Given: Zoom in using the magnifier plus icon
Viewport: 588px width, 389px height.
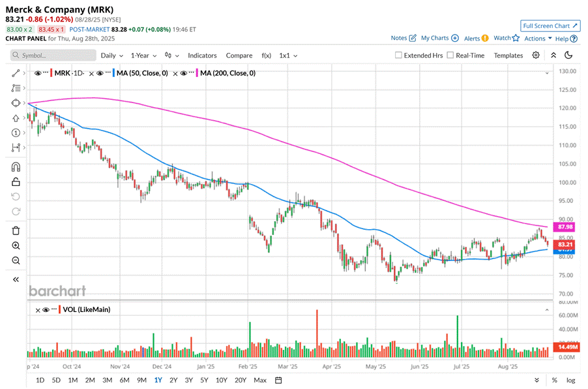Looking at the screenshot, I should tap(16, 245).
